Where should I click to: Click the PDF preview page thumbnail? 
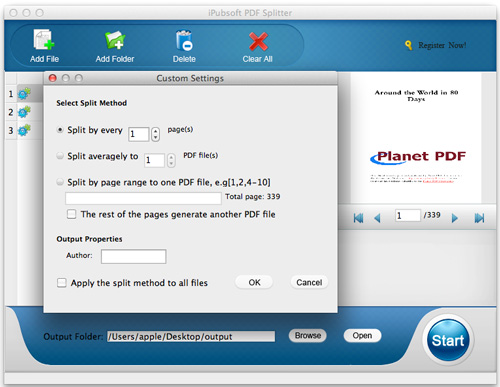click(x=416, y=138)
